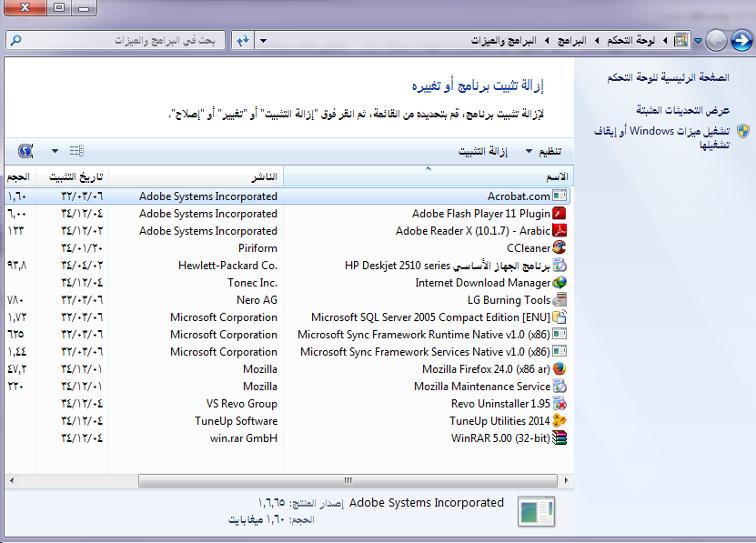Select the WinRAR 5.00 (32-bit) name
Image resolution: width=756 pixels, height=543 pixels.
(x=500, y=438)
